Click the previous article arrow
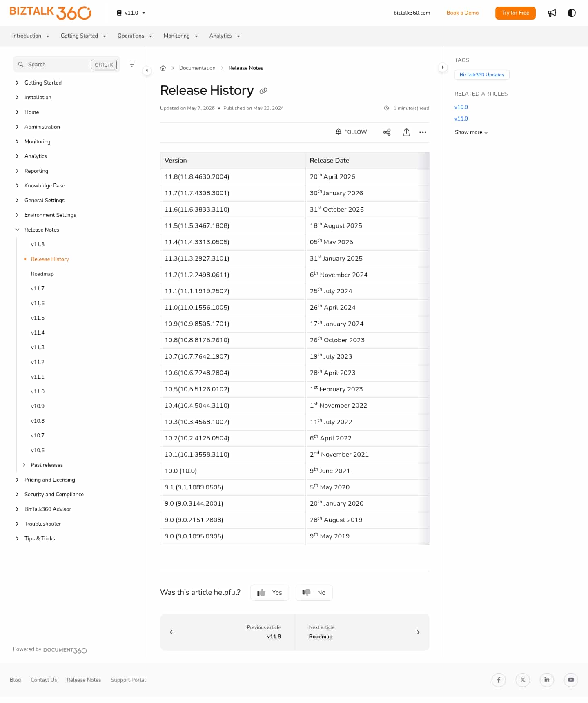 click(172, 632)
